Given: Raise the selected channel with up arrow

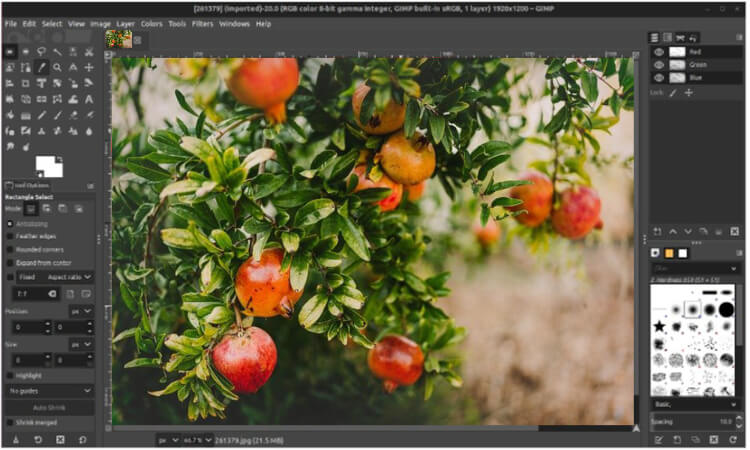Looking at the screenshot, I should (x=673, y=231).
